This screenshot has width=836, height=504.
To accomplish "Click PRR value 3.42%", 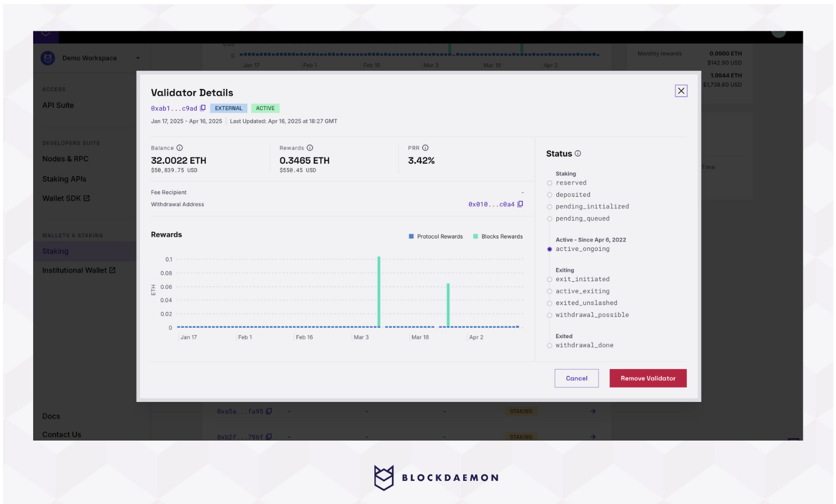I will coord(422,161).
